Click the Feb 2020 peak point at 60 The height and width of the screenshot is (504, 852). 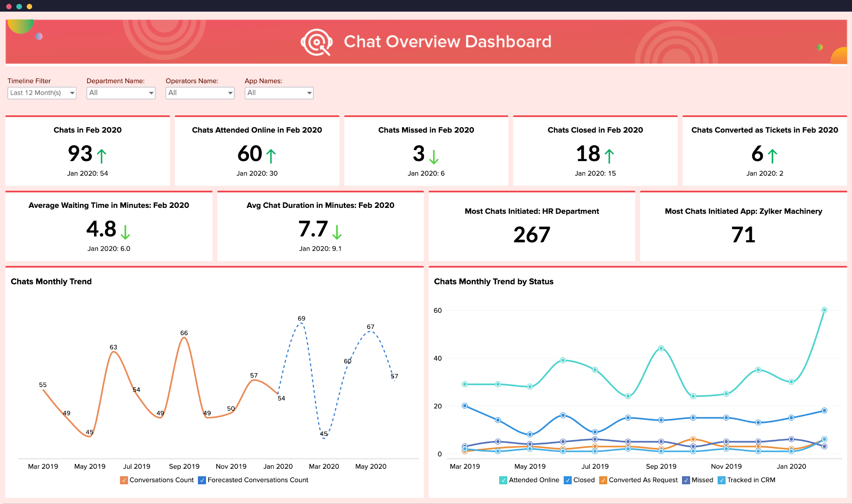[824, 310]
